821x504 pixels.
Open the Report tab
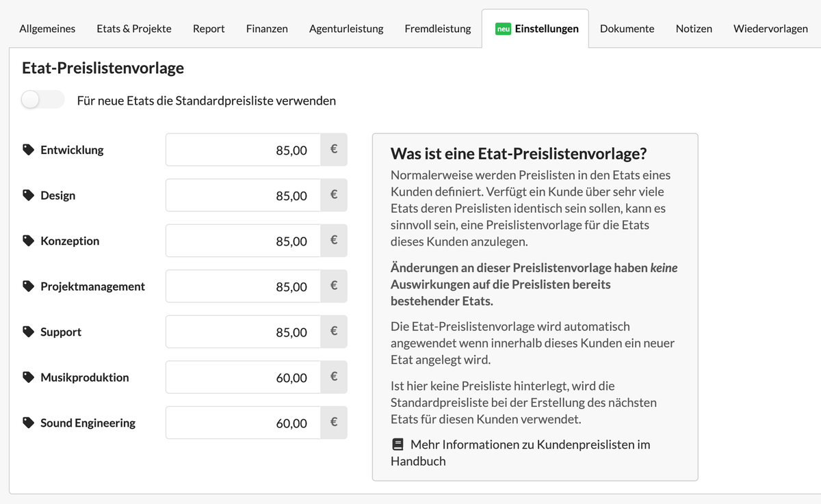(x=209, y=29)
